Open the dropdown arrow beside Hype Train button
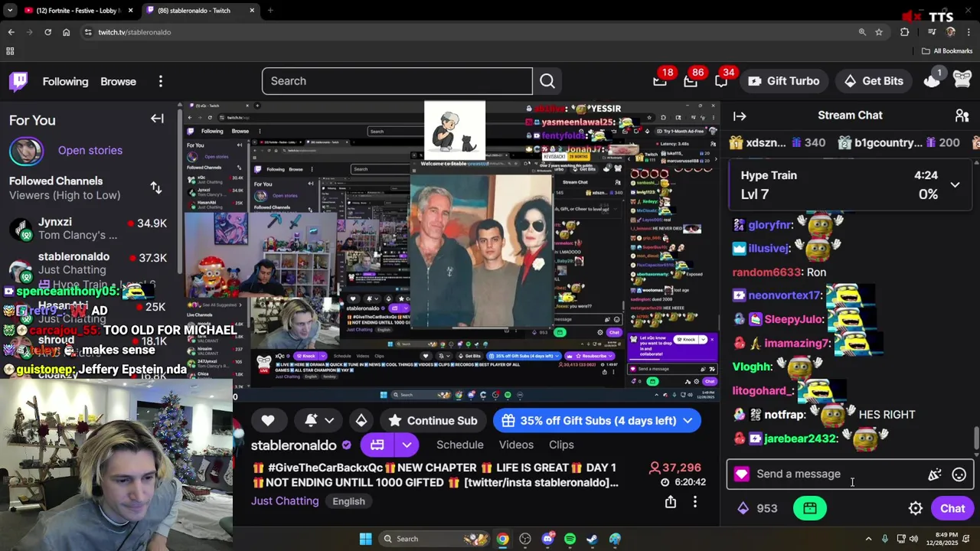The height and width of the screenshot is (551, 980). [407, 445]
